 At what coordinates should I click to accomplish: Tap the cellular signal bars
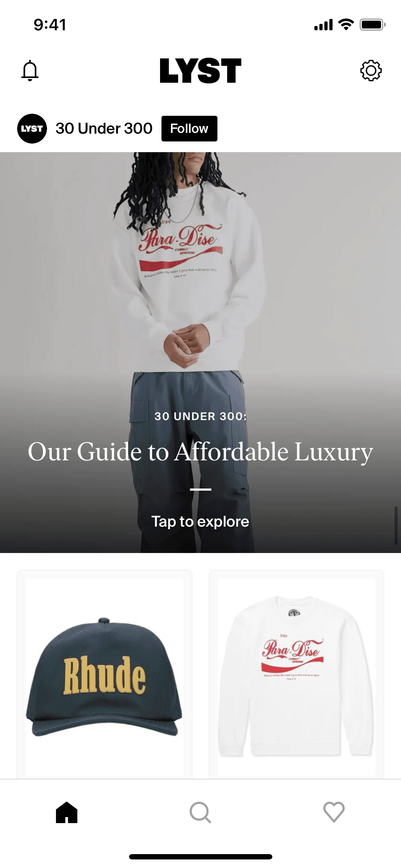tap(323, 25)
